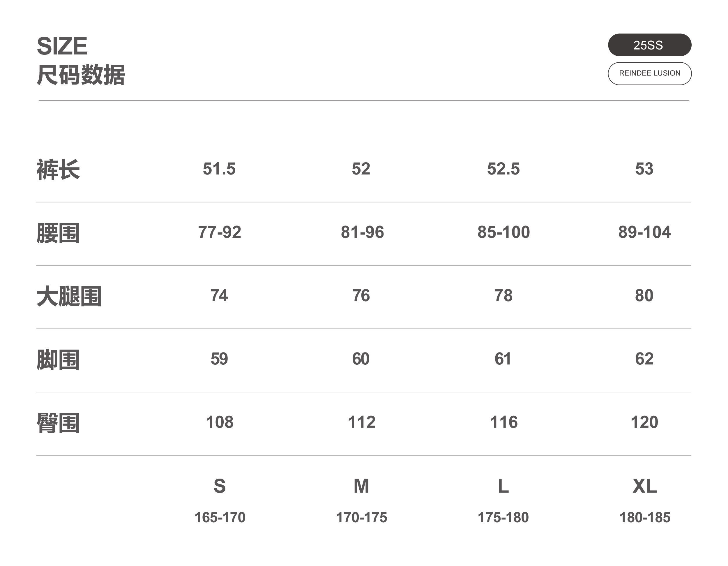Select the 大腿围 row label

point(69,296)
